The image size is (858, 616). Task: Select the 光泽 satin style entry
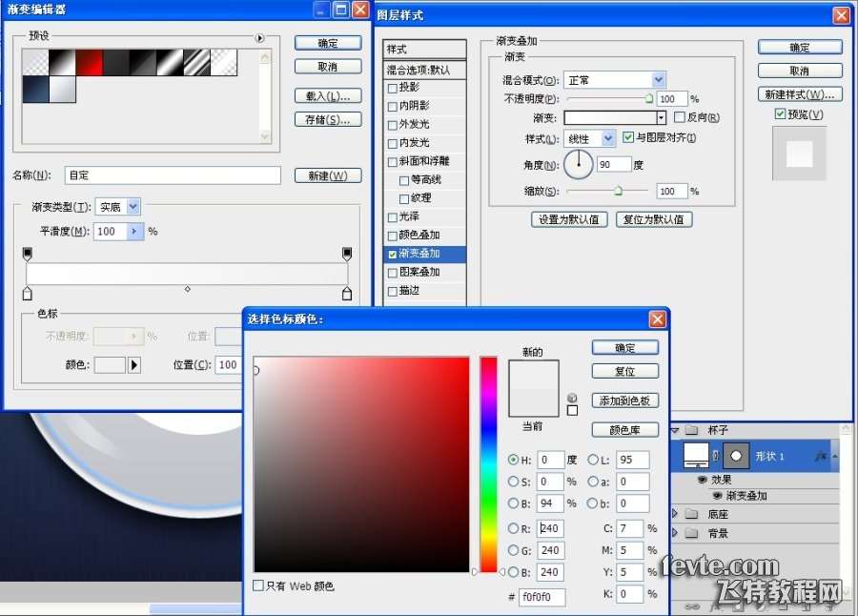click(x=424, y=216)
